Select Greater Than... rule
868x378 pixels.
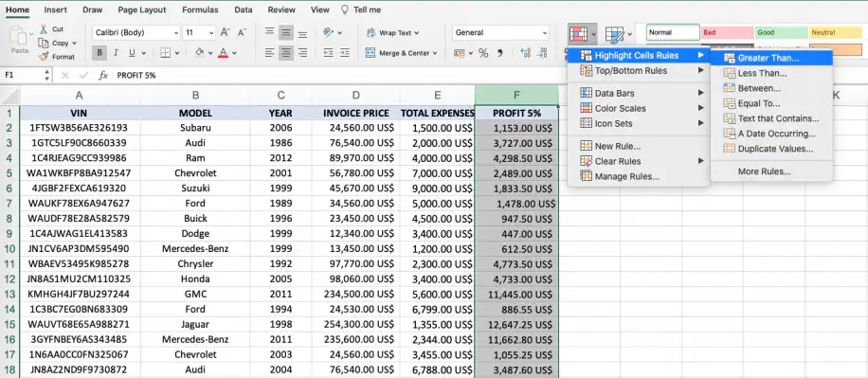point(771,58)
